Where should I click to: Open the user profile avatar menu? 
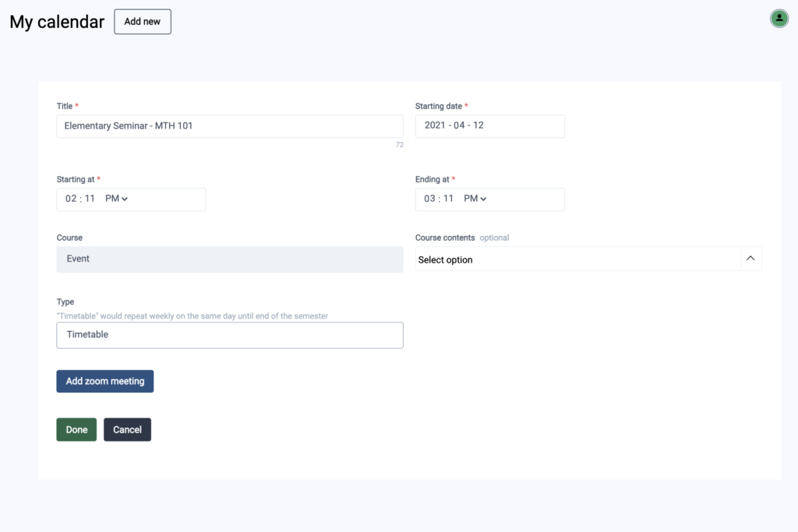779,18
